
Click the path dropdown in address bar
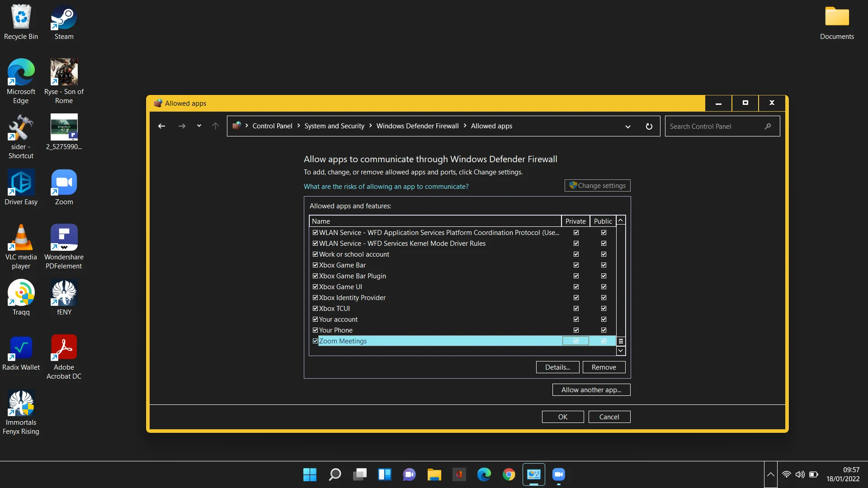coord(629,126)
